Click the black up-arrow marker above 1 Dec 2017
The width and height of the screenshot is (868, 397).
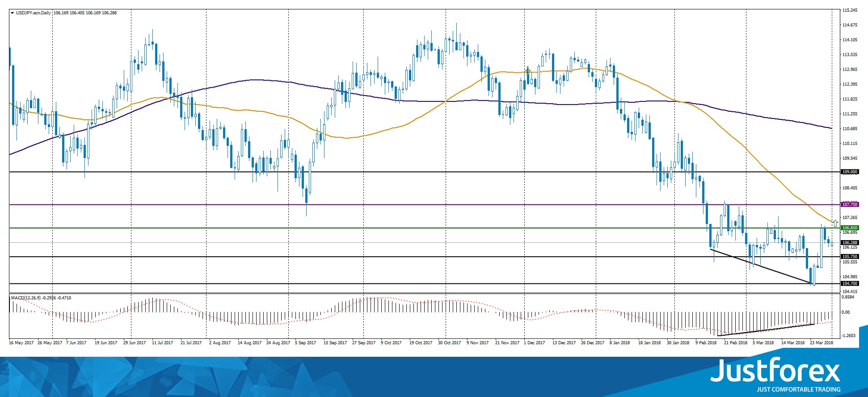[x=528, y=70]
